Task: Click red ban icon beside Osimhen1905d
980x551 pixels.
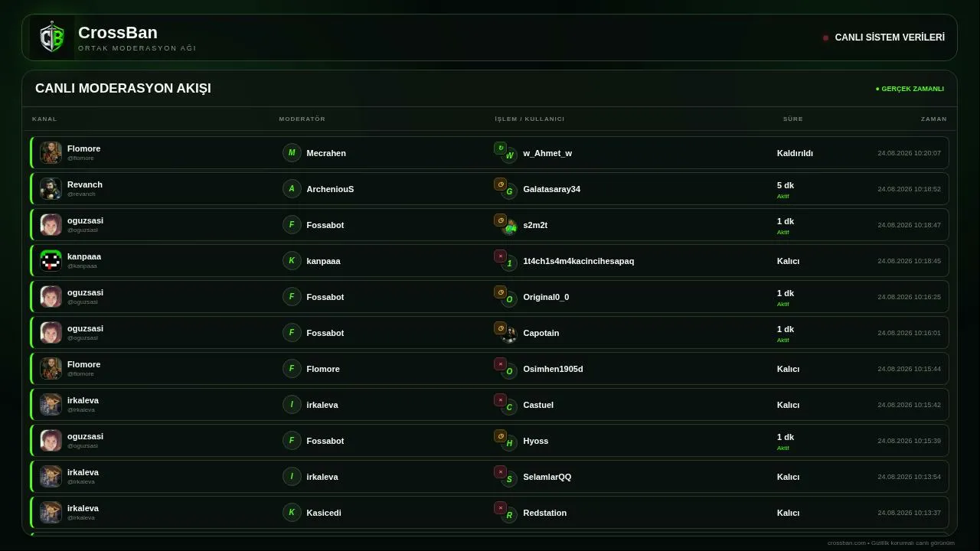Action: 500,364
